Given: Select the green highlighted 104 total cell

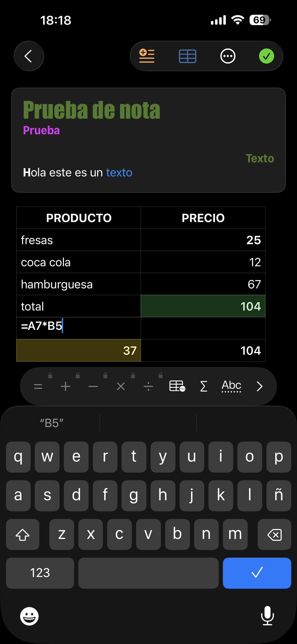Looking at the screenshot, I should coord(203,306).
